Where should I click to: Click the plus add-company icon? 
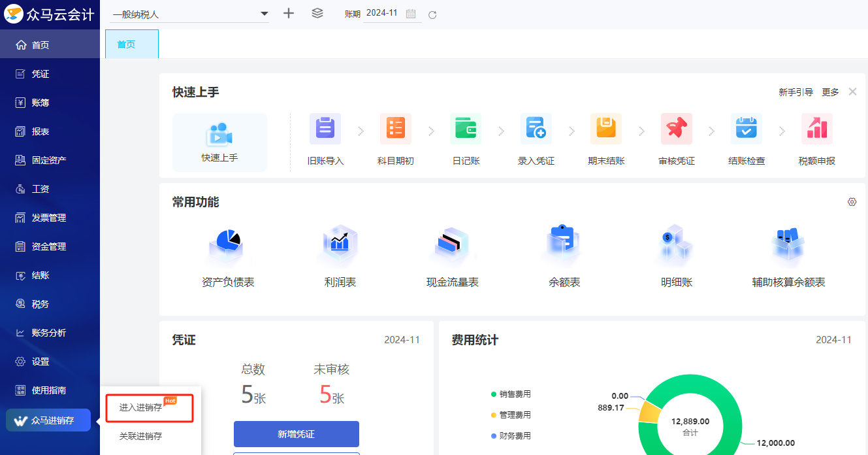(289, 13)
